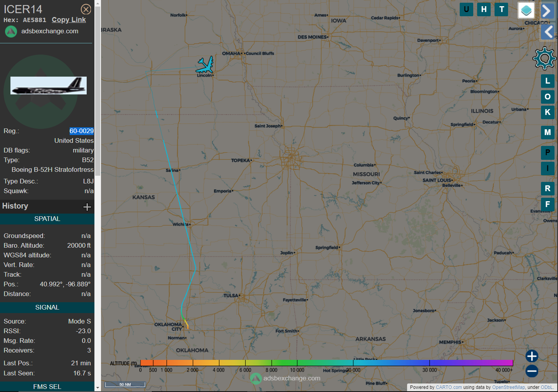Expand the History section plus icon
The image size is (558, 392).
pyautogui.click(x=87, y=207)
